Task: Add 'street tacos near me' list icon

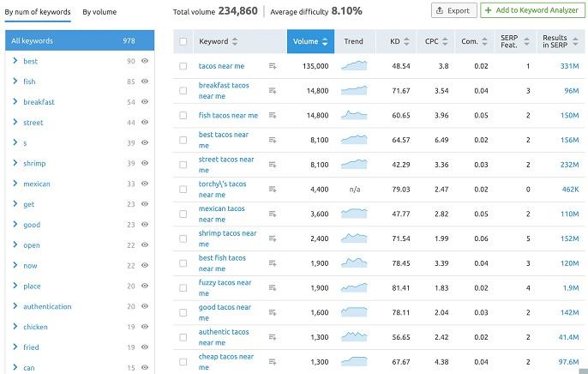Action: click(x=273, y=165)
